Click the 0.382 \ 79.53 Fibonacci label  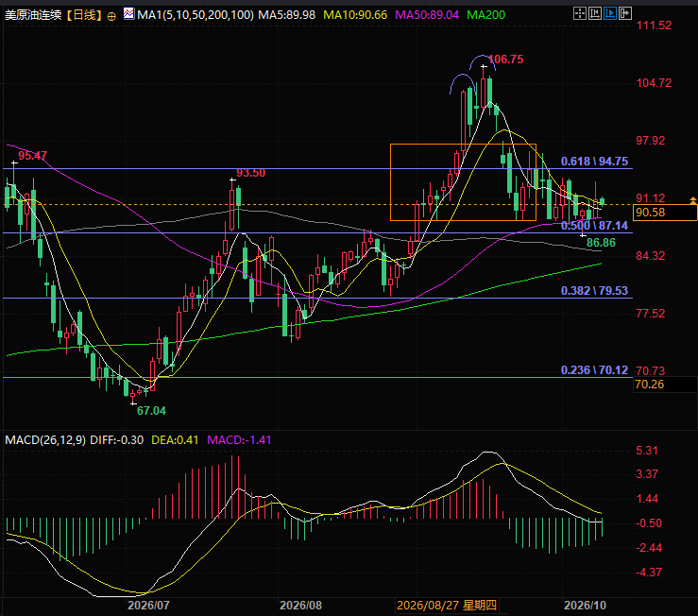tap(594, 291)
